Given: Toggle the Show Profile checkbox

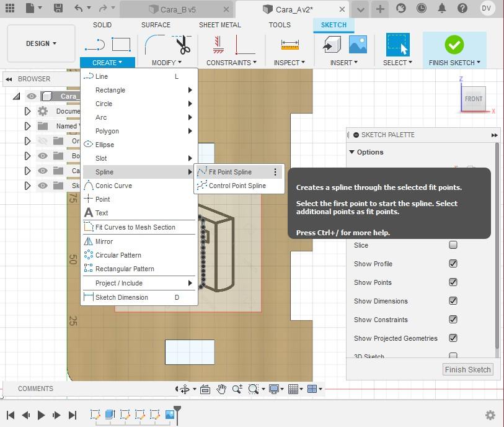Looking at the screenshot, I should click(453, 264).
